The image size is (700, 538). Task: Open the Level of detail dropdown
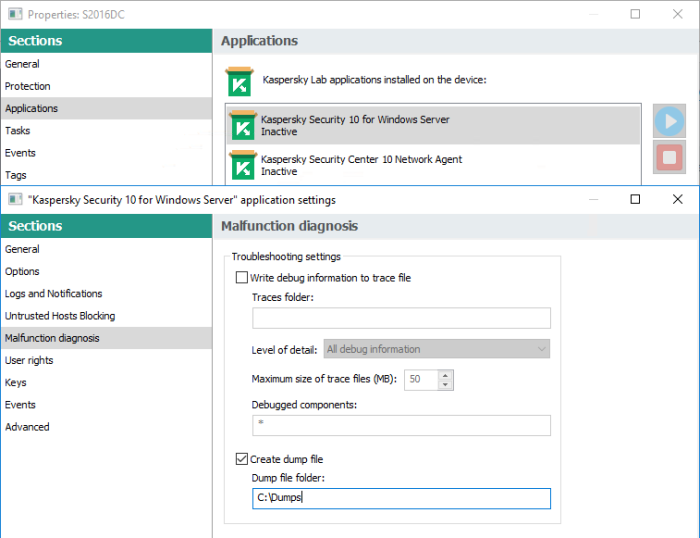(x=437, y=349)
